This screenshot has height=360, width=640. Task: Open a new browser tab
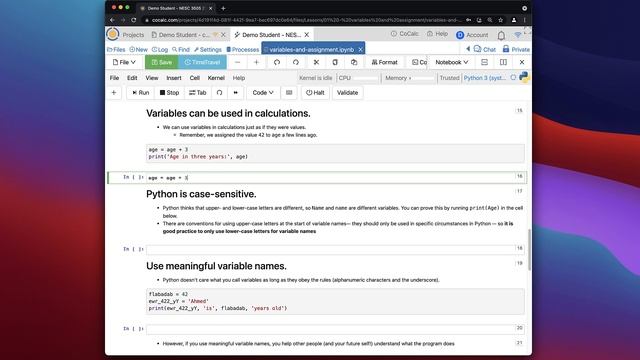tap(223, 8)
